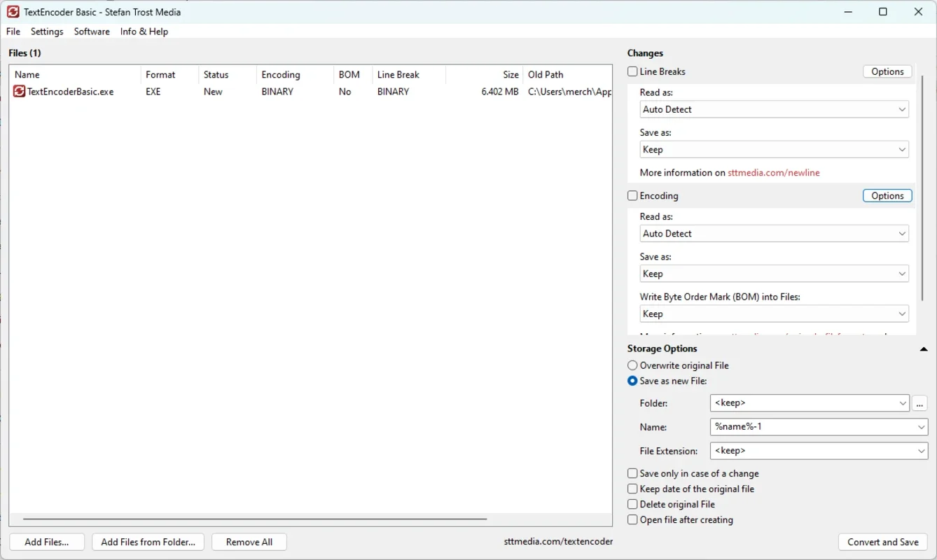Sort by the Old Path column header
Screen dimensions: 937x560
click(x=567, y=75)
